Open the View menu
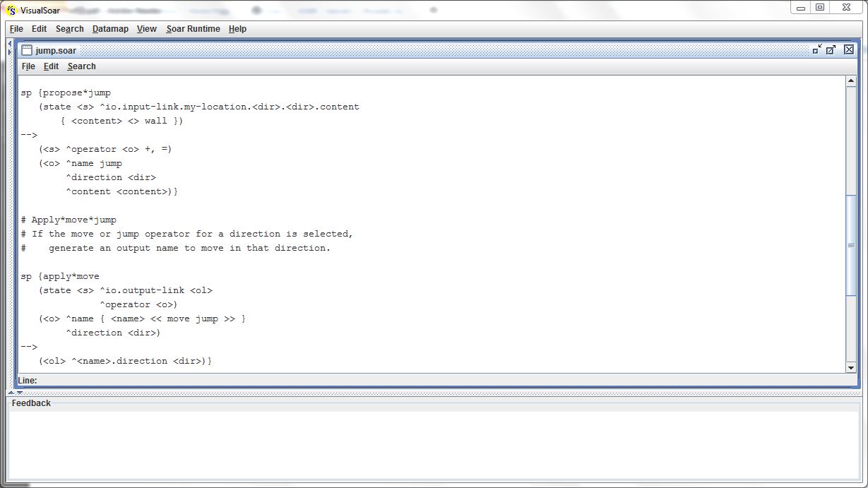 (147, 29)
